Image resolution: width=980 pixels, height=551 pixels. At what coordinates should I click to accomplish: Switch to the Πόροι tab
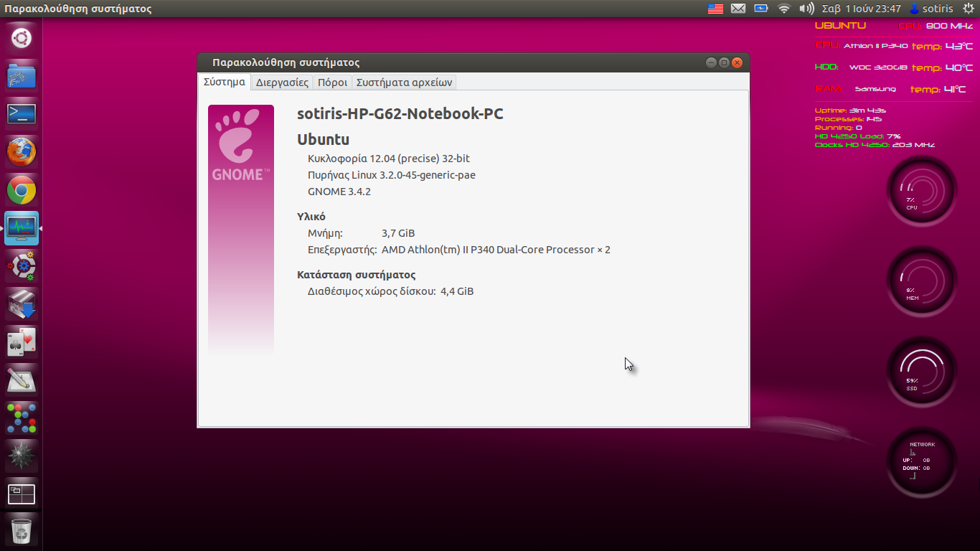click(332, 83)
